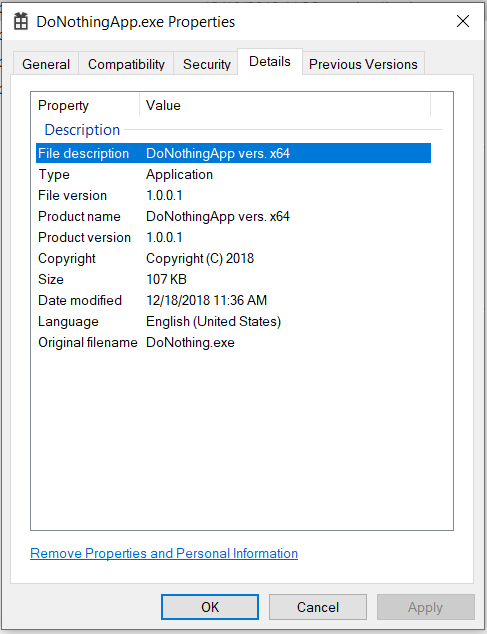Viewport: 487px width, 634px height.
Task: Select the File version property row
Action: click(233, 195)
